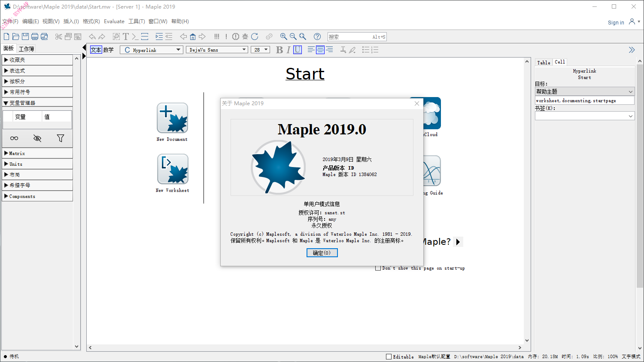The width and height of the screenshot is (644, 362).
Task: Create a new file from toolbar
Action: coord(6,37)
